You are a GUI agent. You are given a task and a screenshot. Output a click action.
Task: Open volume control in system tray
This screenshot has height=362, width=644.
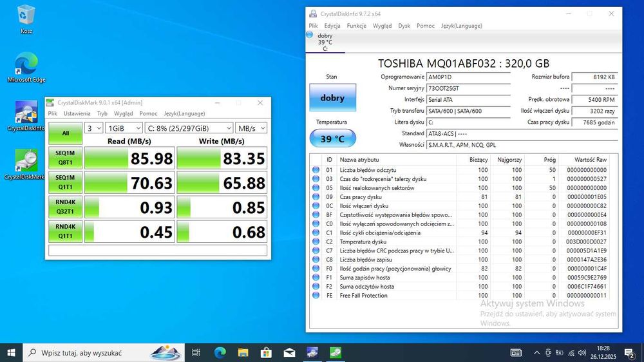coord(582,352)
